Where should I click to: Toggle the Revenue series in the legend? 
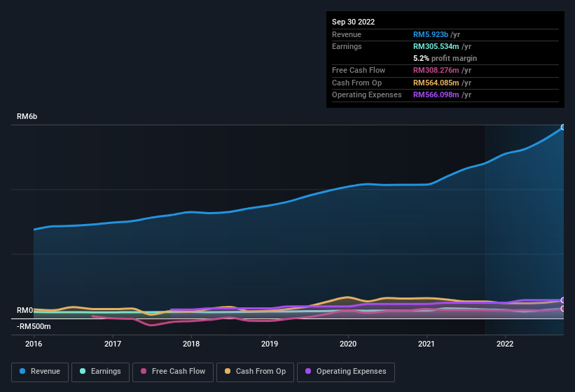40,372
